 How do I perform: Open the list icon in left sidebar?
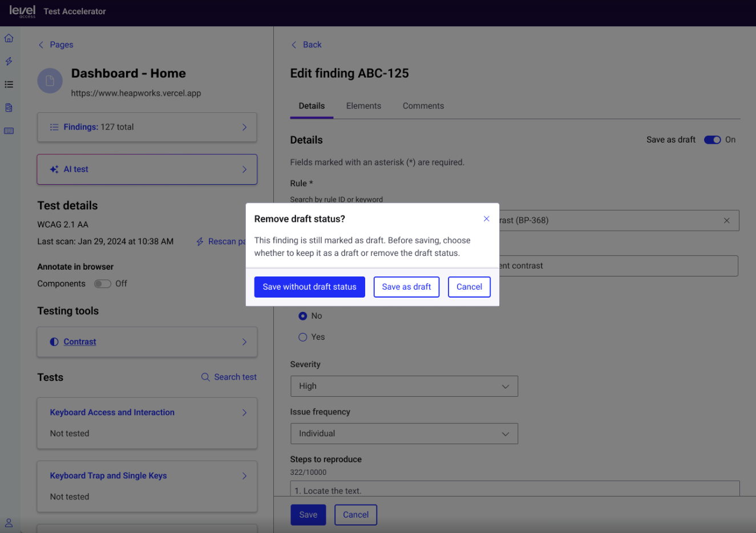[9, 84]
